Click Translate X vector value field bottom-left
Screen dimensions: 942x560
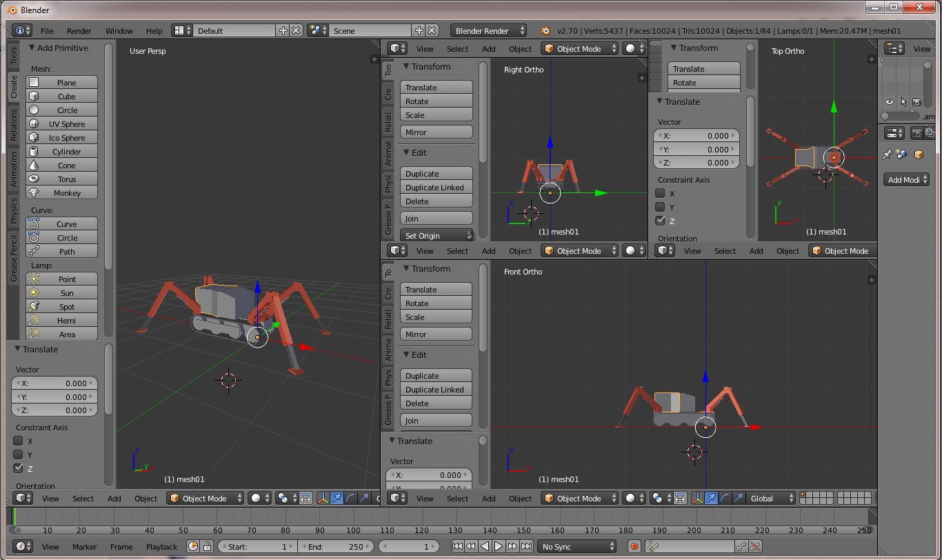pyautogui.click(x=54, y=383)
